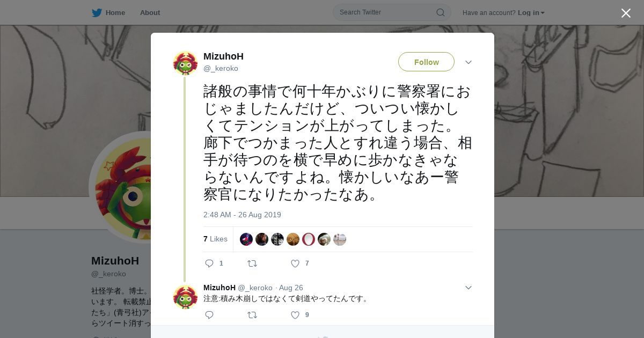Like the reply tweet with 9 likes
This screenshot has width=644, height=338.
295,315
